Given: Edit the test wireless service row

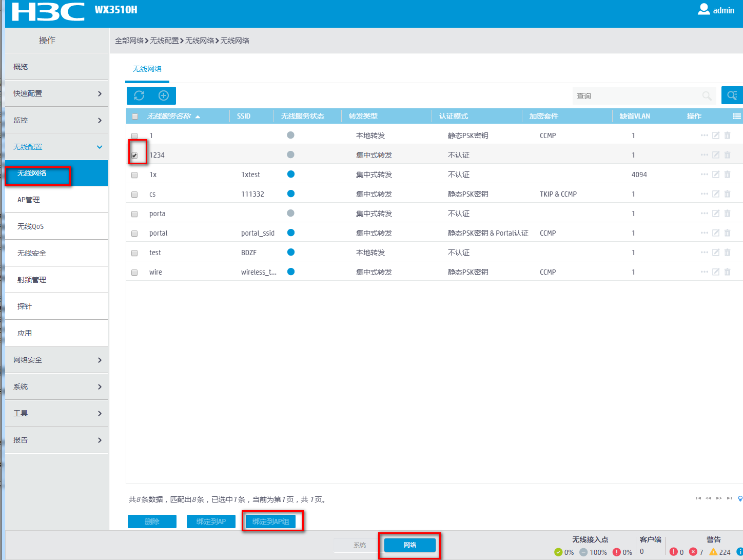Looking at the screenshot, I should pyautogui.click(x=716, y=253).
